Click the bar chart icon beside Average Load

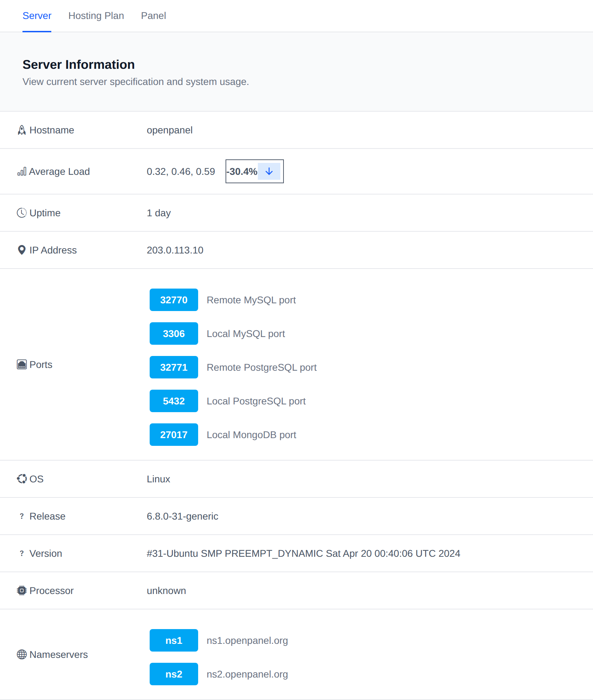[x=22, y=172]
